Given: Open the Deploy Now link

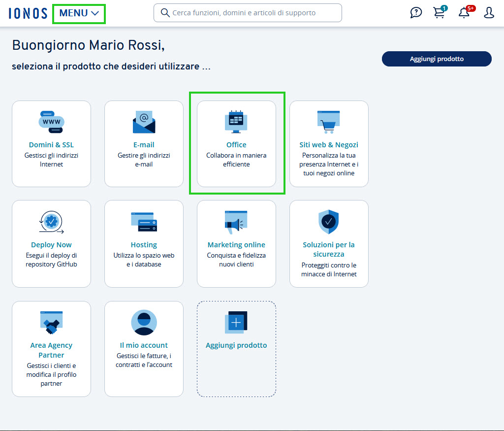Looking at the screenshot, I should pyautogui.click(x=51, y=245).
